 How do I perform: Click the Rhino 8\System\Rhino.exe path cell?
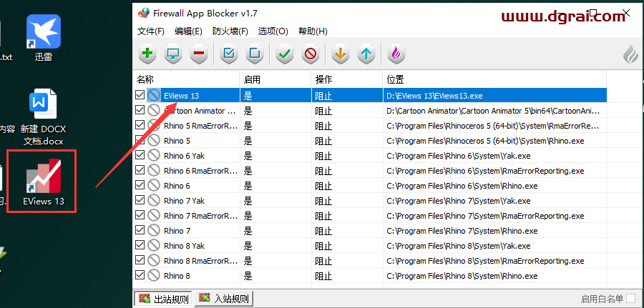[462, 276]
